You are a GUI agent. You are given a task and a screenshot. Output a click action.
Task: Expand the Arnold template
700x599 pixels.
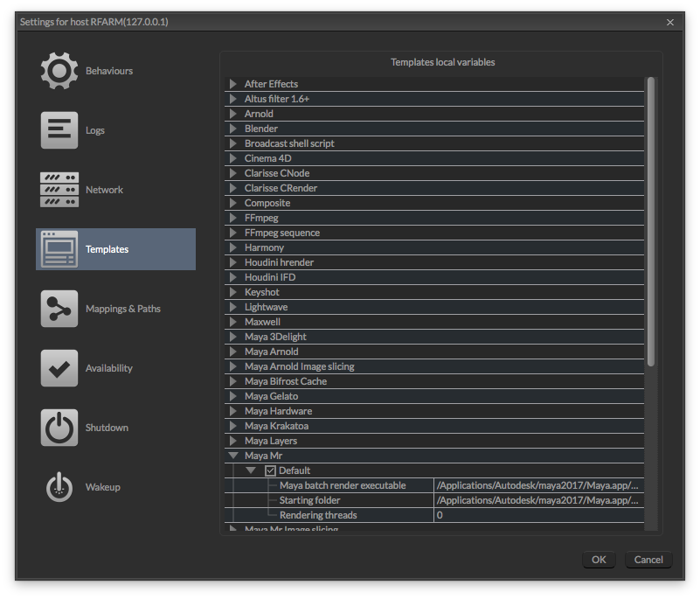(232, 114)
